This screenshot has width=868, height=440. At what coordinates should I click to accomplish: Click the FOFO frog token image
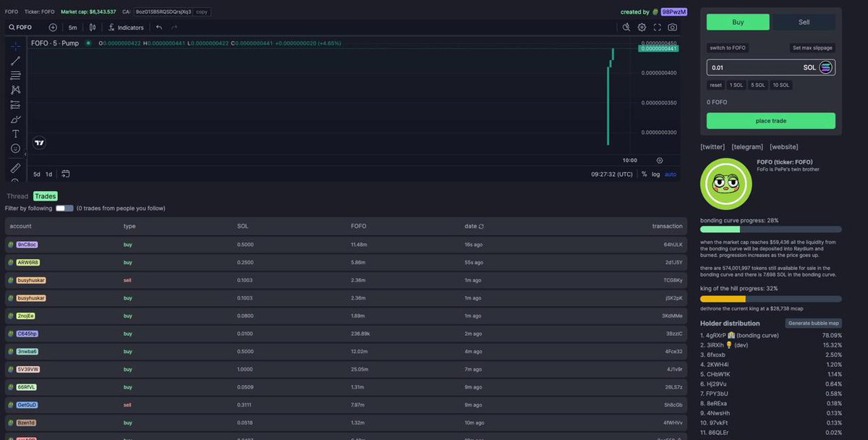pos(726,184)
